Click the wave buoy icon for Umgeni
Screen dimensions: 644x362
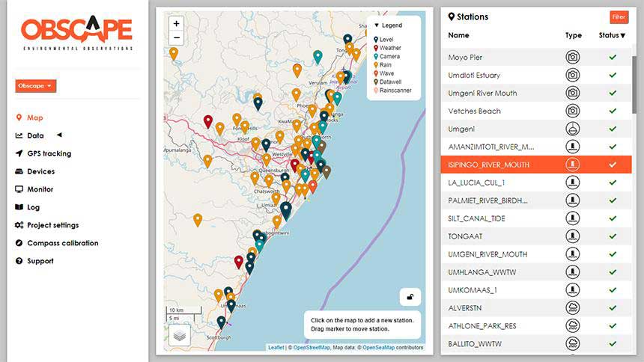coord(573,129)
